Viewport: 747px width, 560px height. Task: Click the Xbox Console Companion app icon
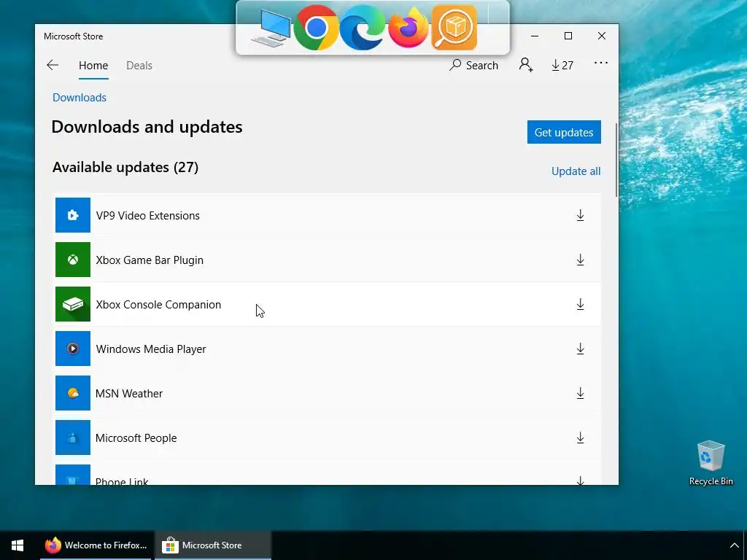73,304
